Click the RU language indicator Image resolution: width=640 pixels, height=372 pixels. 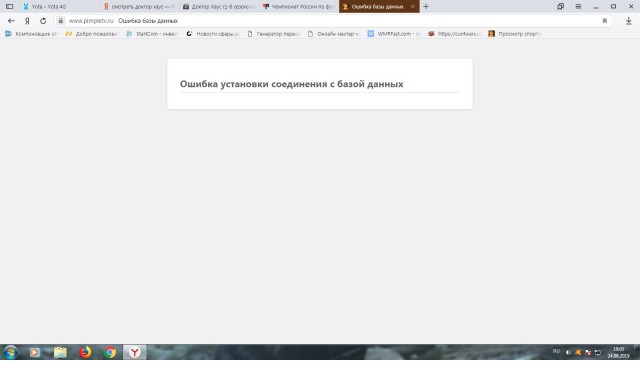point(556,351)
